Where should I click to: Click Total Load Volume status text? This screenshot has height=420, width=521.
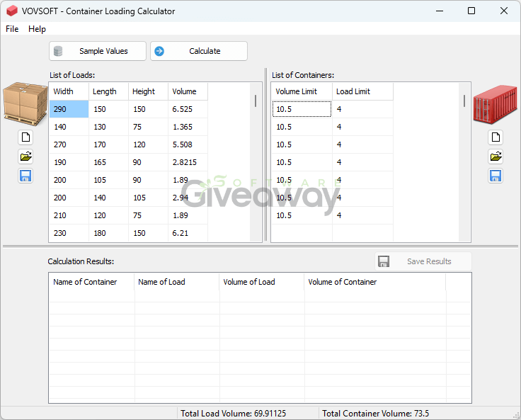[x=234, y=414]
